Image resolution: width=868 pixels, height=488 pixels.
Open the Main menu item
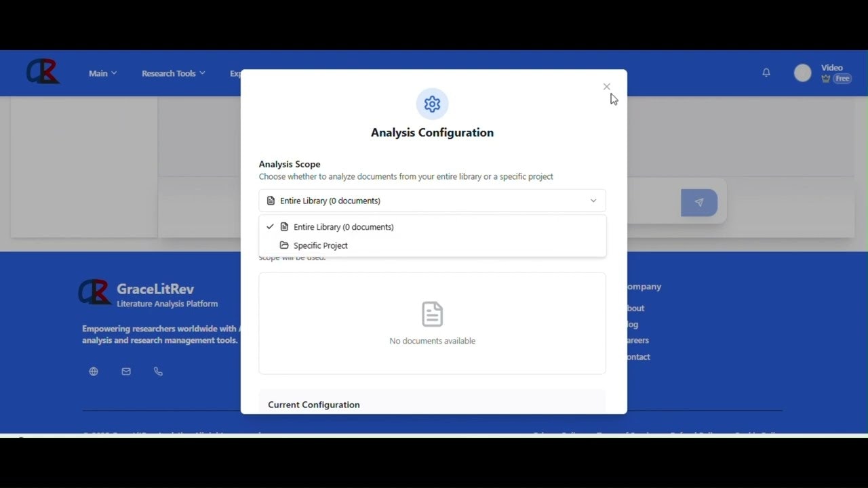click(98, 73)
